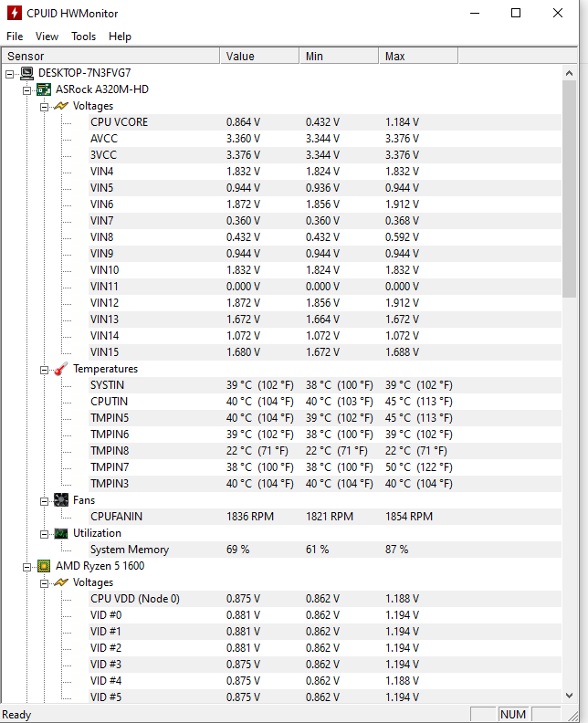Screen dimensions: 588x723
Task: Collapse the motherboard Voltages group
Action: (x=44, y=107)
